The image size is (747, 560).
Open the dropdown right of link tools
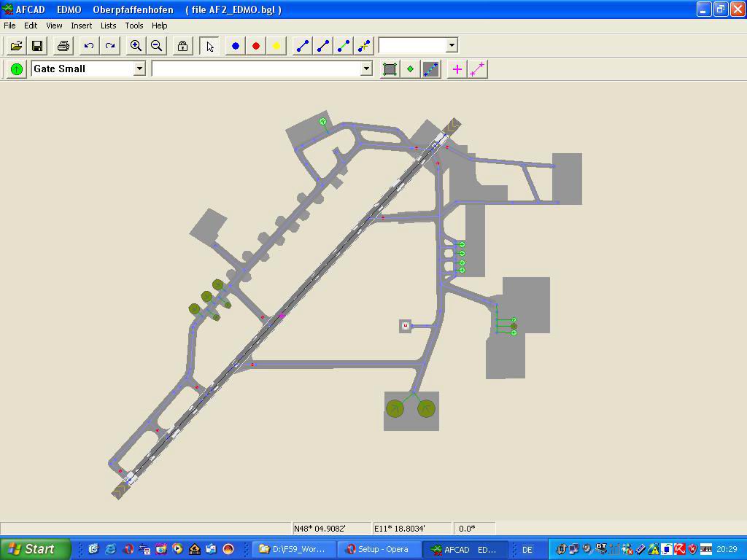coord(452,45)
